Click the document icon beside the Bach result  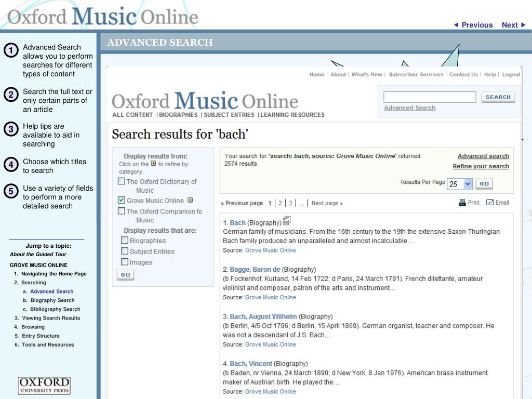tap(287, 220)
